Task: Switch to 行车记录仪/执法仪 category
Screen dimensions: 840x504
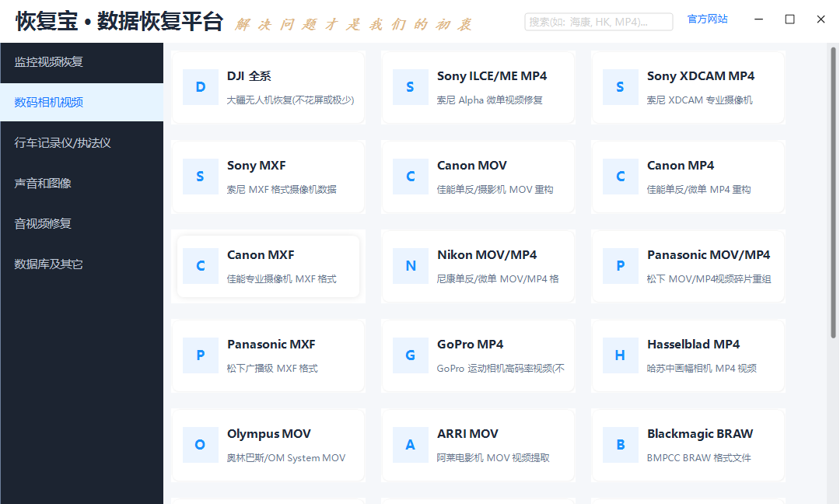Action: pyautogui.click(x=82, y=143)
